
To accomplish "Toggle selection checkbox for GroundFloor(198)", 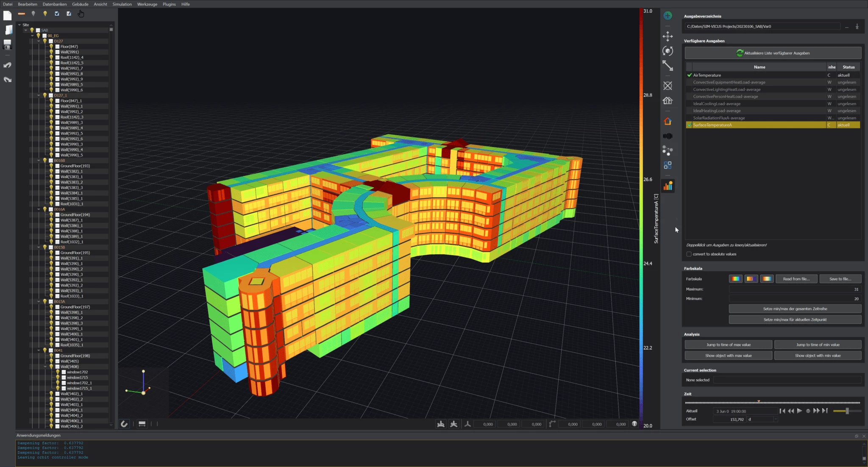I will tap(58, 356).
